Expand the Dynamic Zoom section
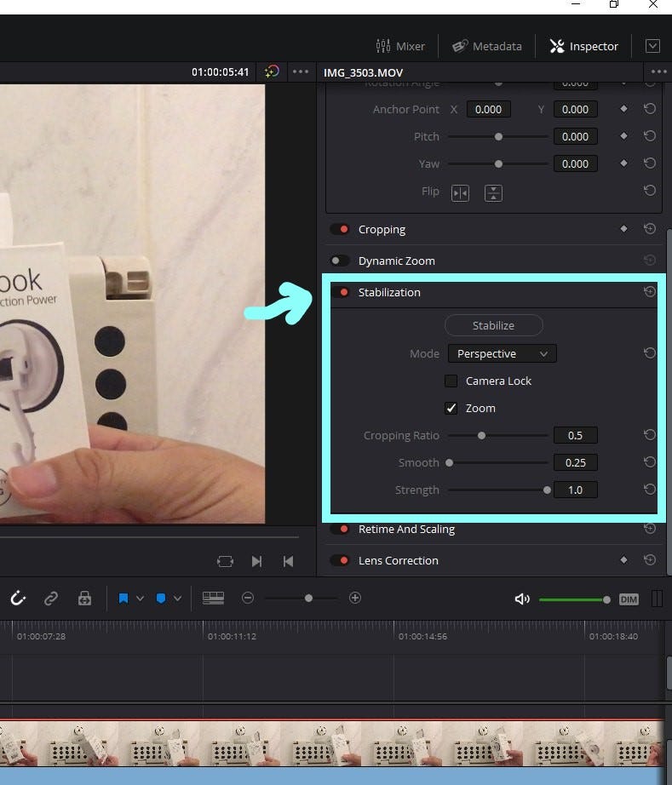The width and height of the screenshot is (672, 785). point(397,261)
